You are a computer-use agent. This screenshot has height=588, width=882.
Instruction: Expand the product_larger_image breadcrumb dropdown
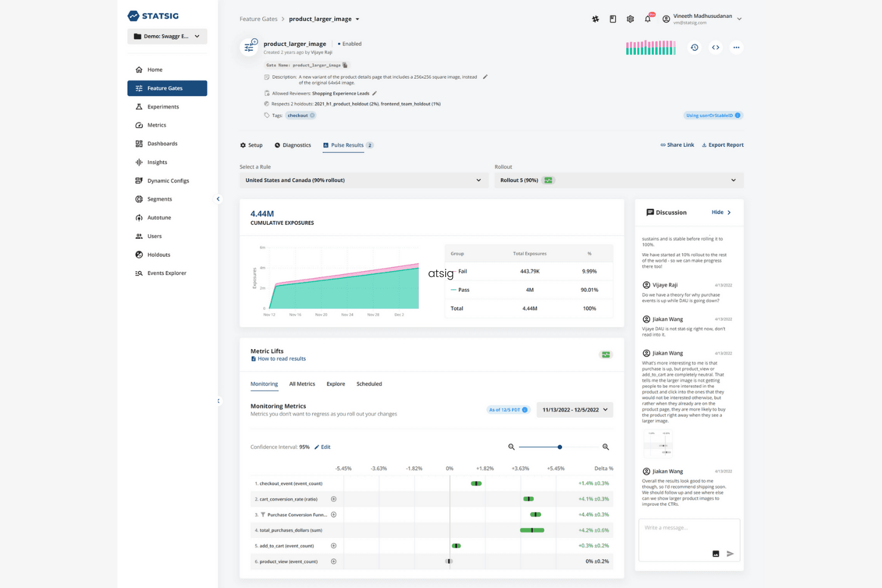pos(358,19)
